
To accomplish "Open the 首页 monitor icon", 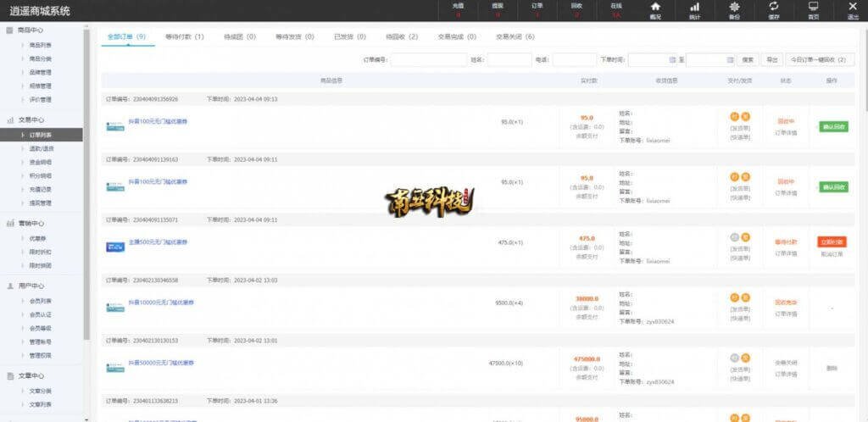I will click(x=813, y=7).
